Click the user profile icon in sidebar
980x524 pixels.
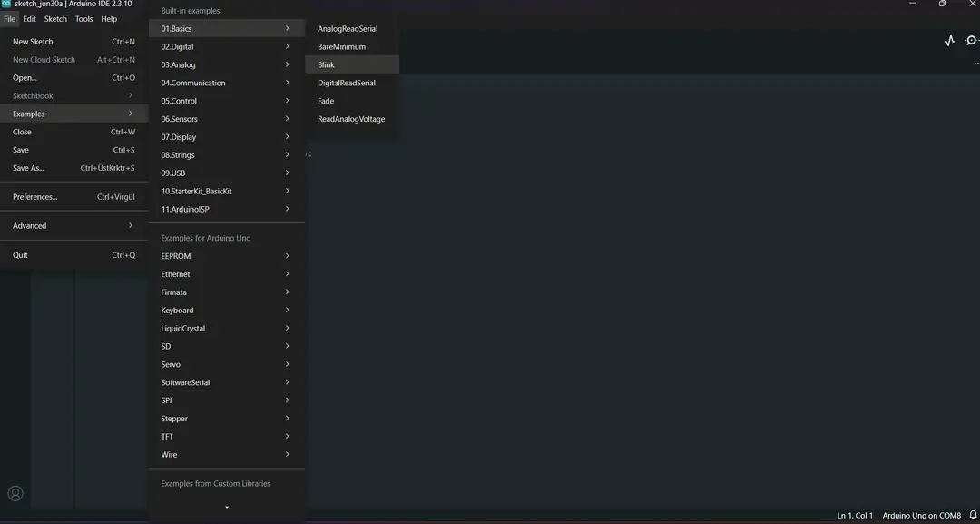coord(15,493)
